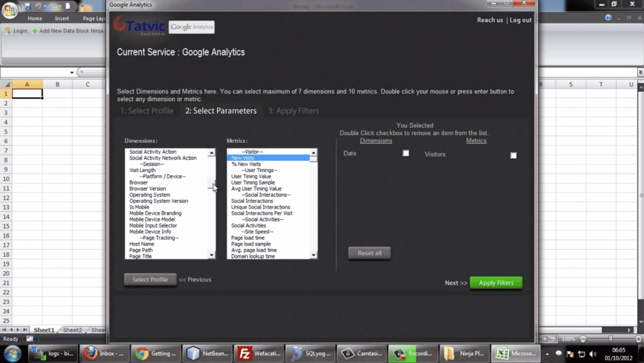The height and width of the screenshot is (363, 644).
Task: Switch to Microsoft Excel in the taskbar
Action: pyautogui.click(x=516, y=354)
